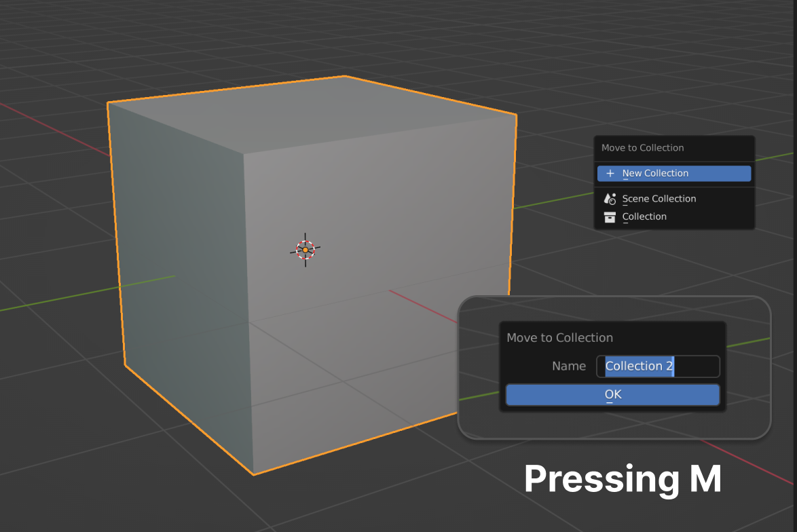The height and width of the screenshot is (532, 797).
Task: Click the Scene Collection icon with shapes
Action: [x=610, y=199]
